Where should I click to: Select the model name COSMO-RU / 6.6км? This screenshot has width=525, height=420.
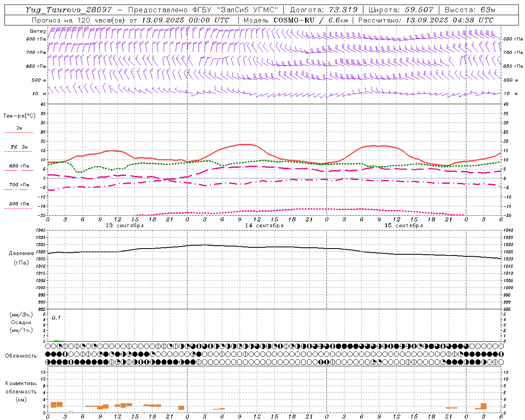point(310,20)
